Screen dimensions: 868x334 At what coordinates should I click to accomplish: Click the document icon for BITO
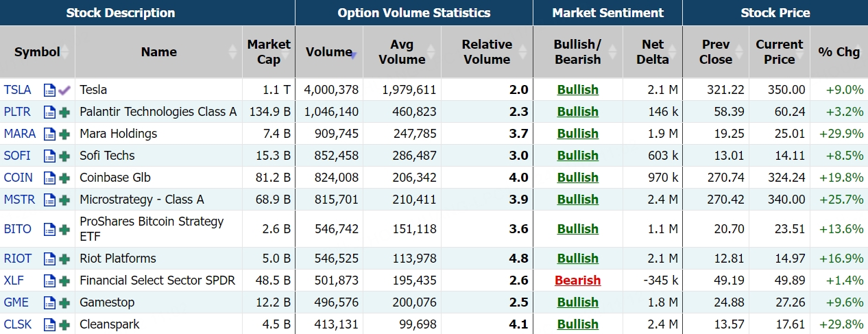(x=49, y=229)
